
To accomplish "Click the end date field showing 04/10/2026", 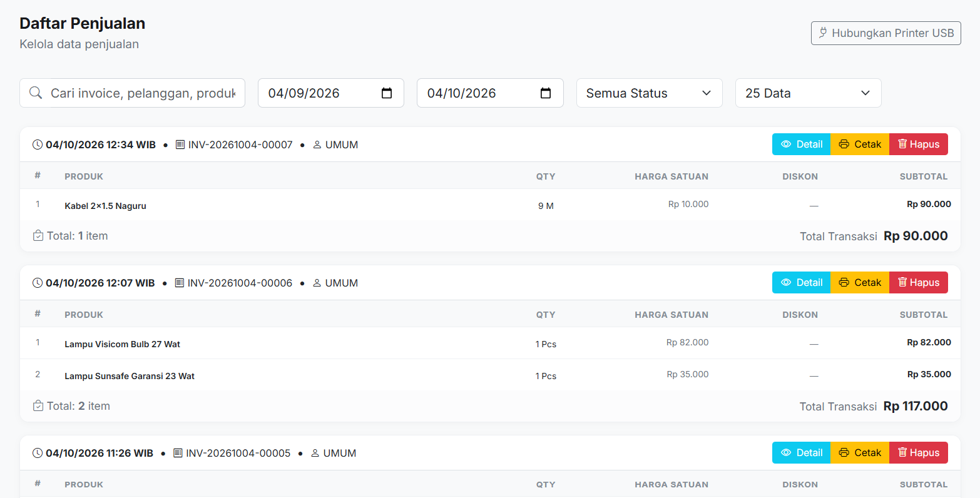I will pos(490,93).
